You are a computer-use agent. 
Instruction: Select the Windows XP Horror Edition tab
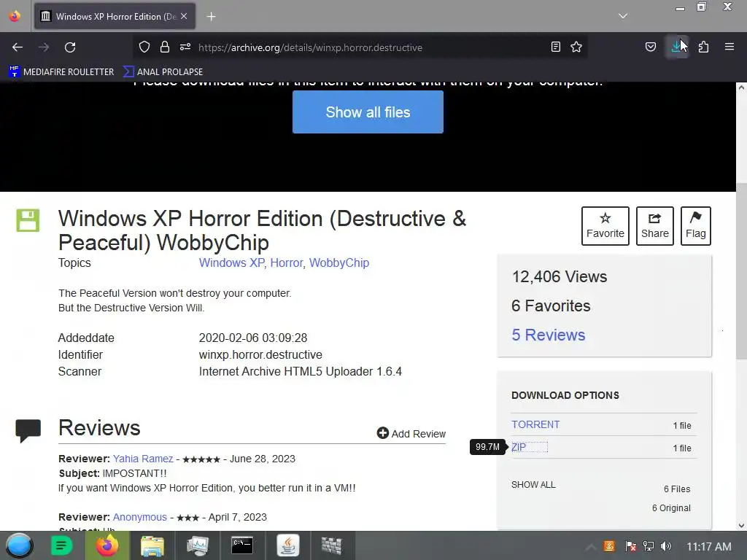pyautogui.click(x=115, y=17)
